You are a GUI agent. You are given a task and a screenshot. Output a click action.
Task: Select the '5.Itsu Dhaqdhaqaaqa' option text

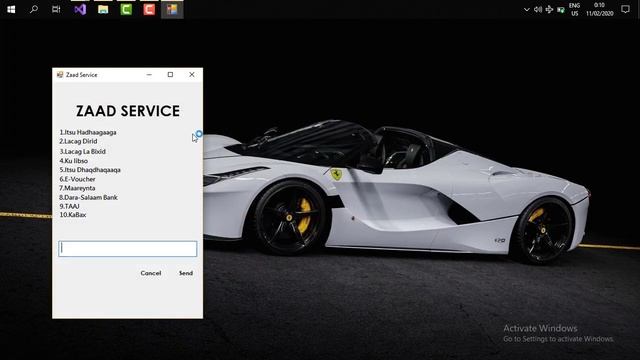pos(90,170)
